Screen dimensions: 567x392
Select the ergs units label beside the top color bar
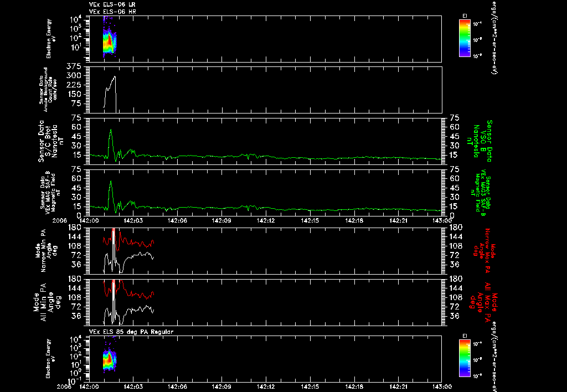(494, 37)
